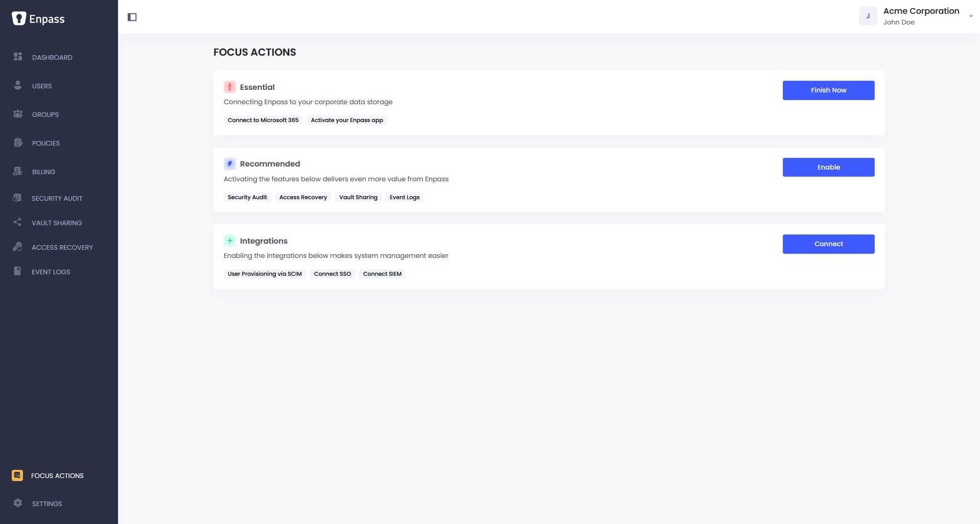Click the Enpass logo icon
This screenshot has width=980, height=524.
point(19,18)
